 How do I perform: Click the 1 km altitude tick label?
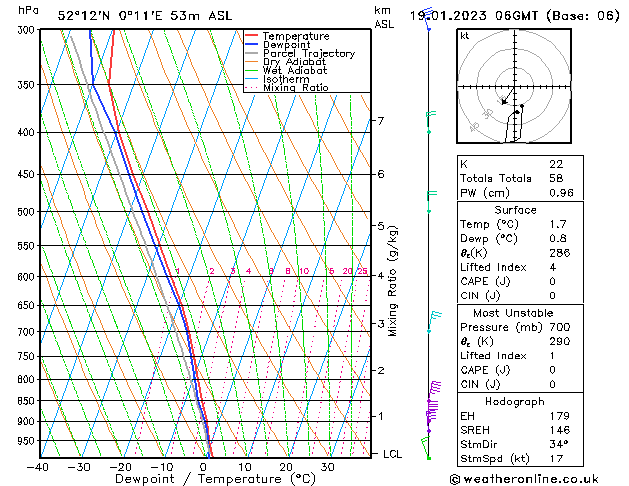(381, 416)
